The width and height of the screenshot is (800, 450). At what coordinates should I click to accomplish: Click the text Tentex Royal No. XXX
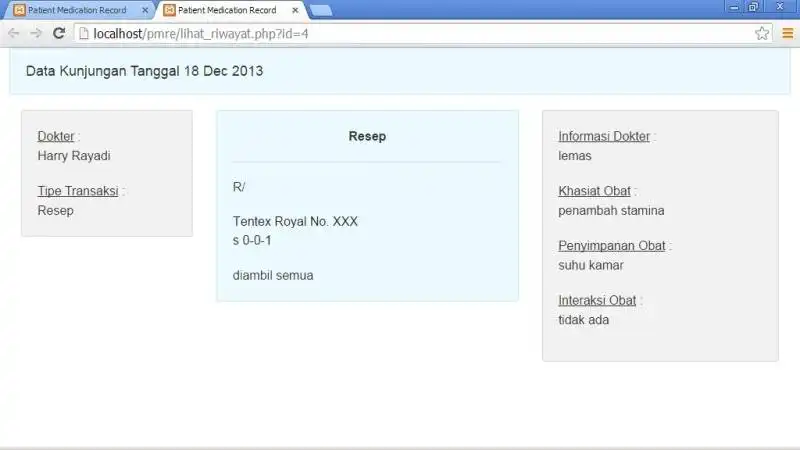click(x=295, y=221)
